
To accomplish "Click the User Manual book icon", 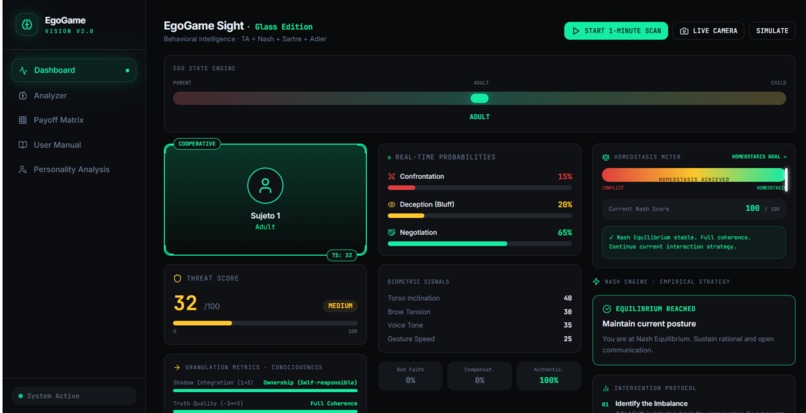I will pos(23,145).
